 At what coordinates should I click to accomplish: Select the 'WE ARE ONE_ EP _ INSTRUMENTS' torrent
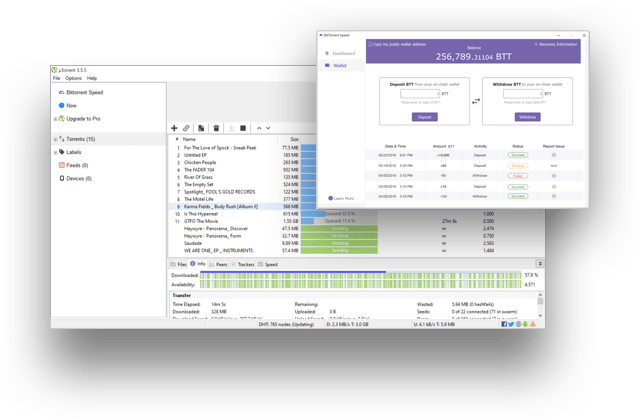[218, 251]
